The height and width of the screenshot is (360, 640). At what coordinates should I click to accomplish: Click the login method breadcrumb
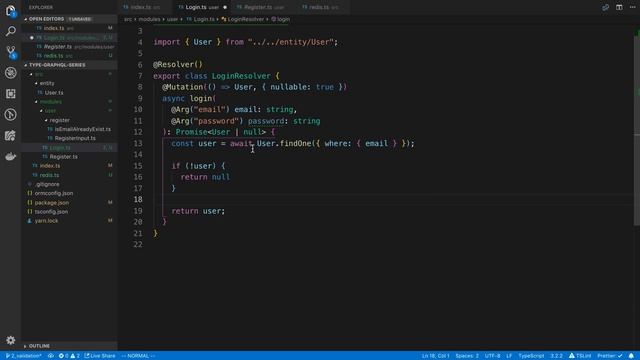point(280,19)
